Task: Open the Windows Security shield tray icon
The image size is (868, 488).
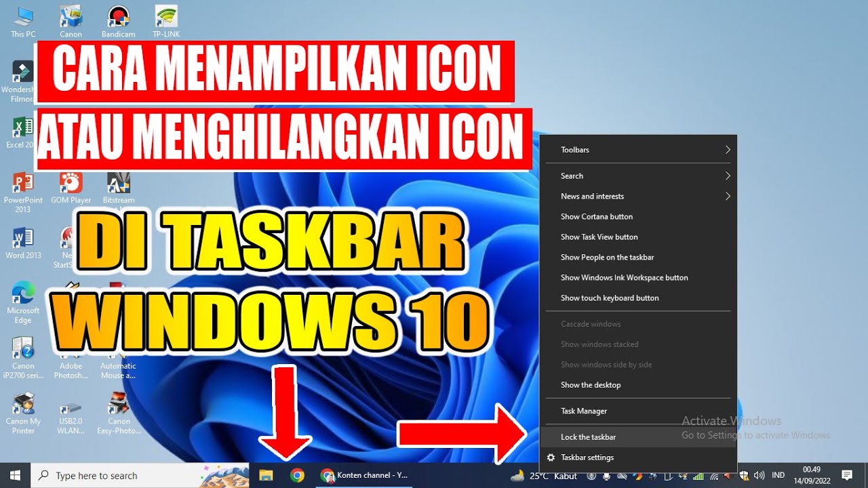Action: point(744,476)
